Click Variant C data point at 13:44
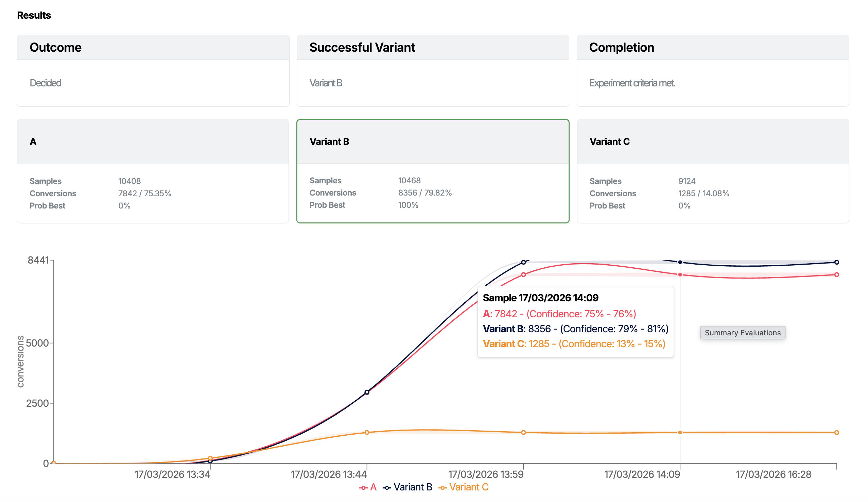The image size is (868, 502). 367,432
